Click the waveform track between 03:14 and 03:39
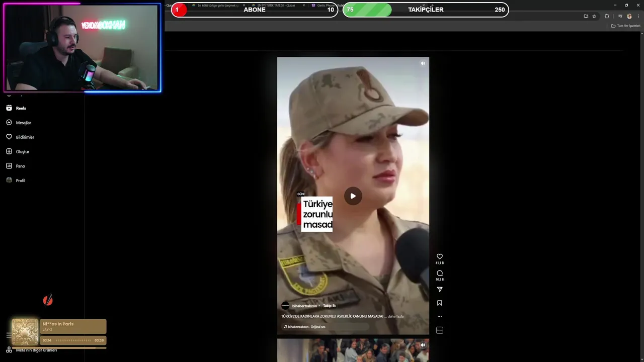The height and width of the screenshot is (362, 644). [73, 340]
